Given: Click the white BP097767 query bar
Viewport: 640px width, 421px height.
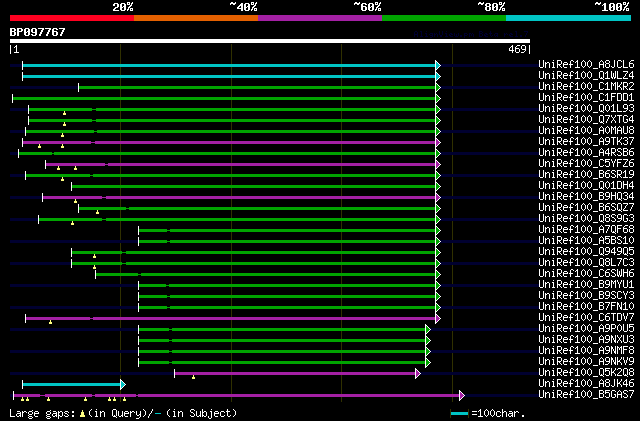Looking at the screenshot, I should (x=270, y=41).
